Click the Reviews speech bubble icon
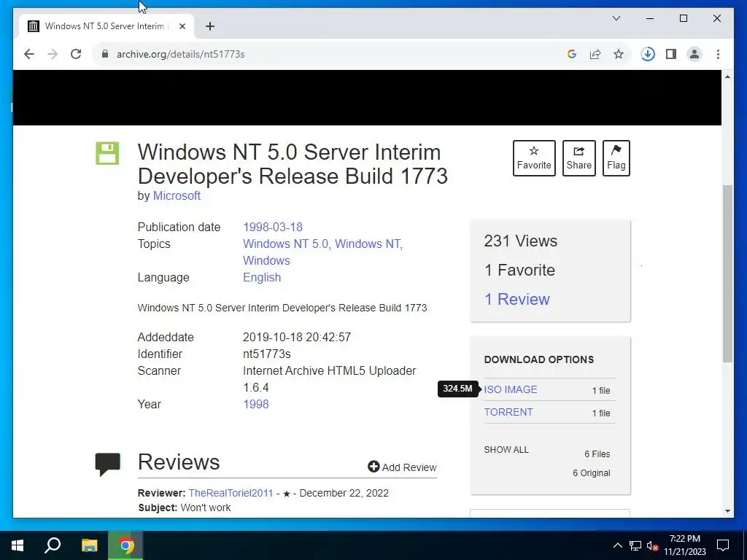The image size is (747, 560). [x=108, y=464]
